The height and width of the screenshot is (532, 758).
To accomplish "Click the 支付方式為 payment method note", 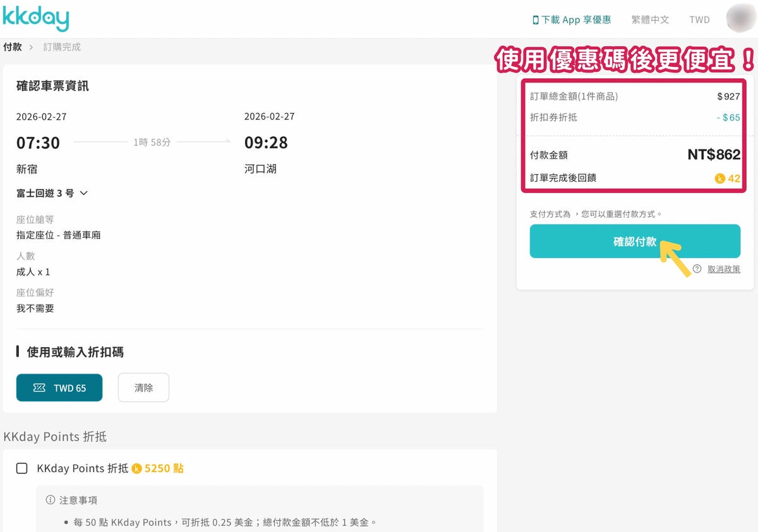I will pos(596,214).
